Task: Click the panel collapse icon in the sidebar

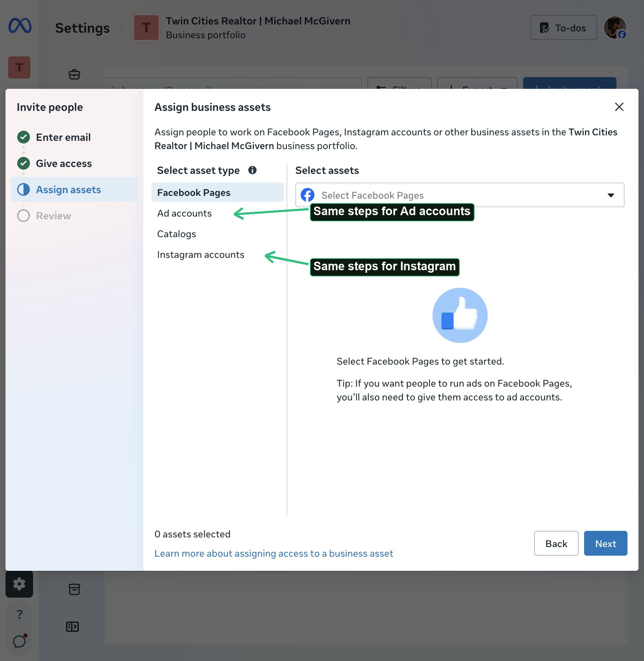Action: (72, 626)
